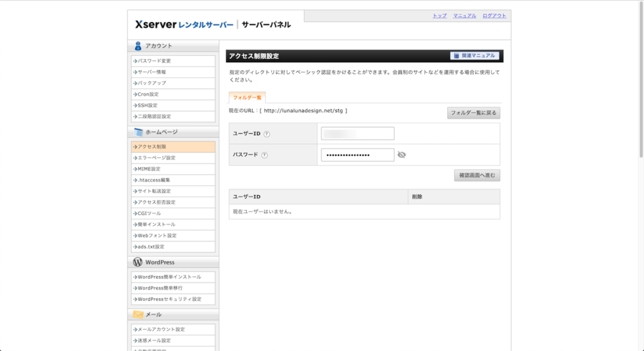Open ads.txt設定 in the sidebar
This screenshot has width=644, height=351.
pos(174,247)
